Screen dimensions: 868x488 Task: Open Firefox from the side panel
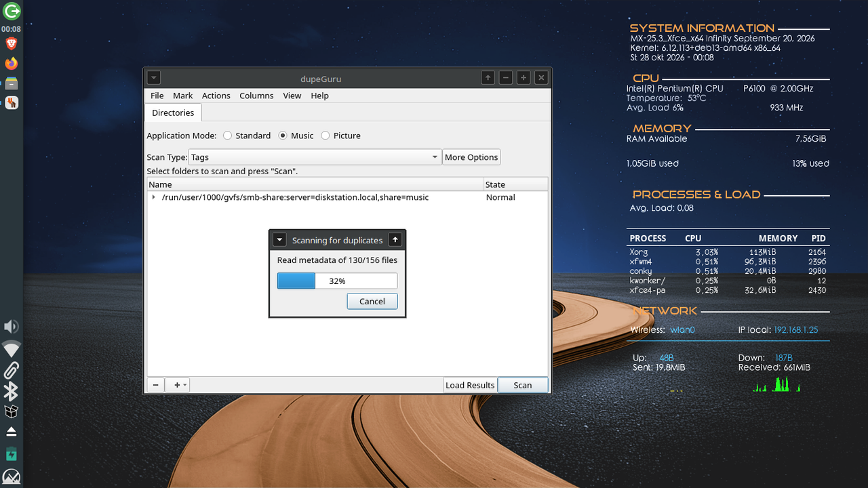click(x=11, y=64)
